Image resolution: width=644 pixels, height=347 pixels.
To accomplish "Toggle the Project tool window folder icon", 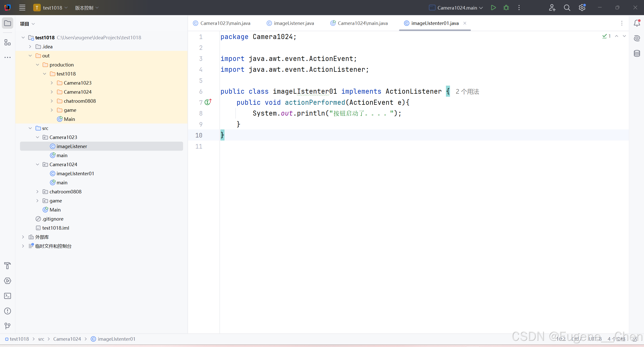I will click(x=8, y=23).
